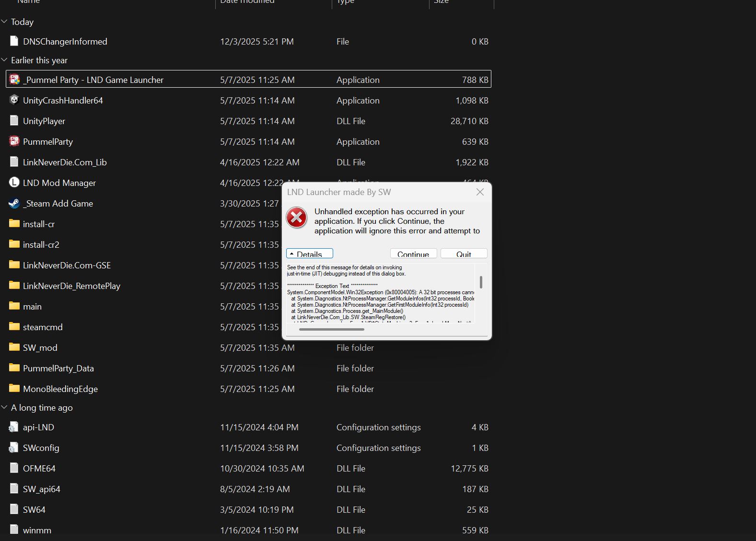
Task: Collapse the A long time ago group
Action: (4, 407)
